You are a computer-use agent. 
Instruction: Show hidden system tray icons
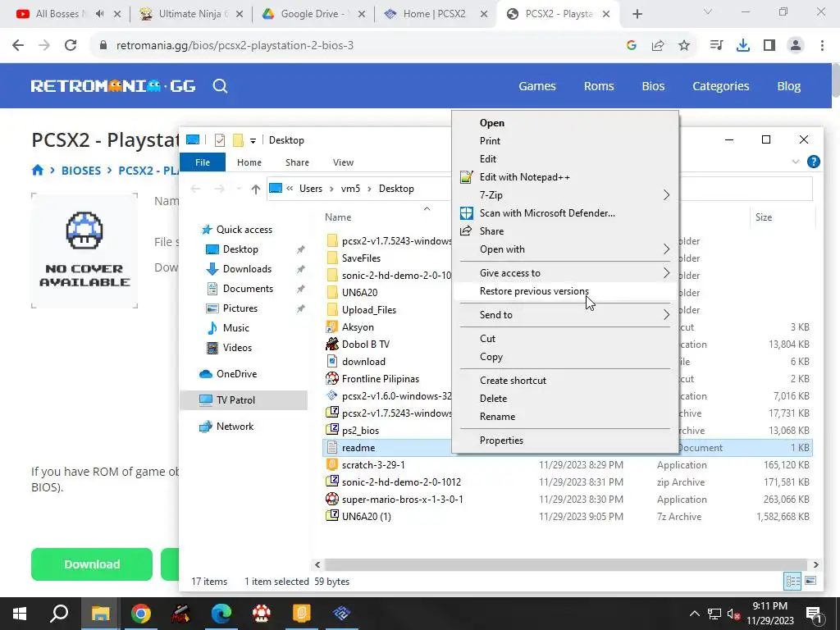coord(694,614)
